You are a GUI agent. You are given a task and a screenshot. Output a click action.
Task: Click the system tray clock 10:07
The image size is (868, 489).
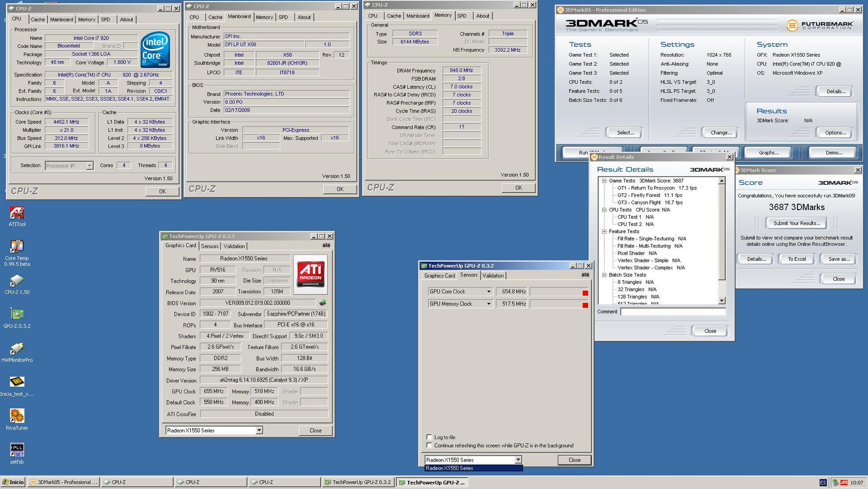857,483
